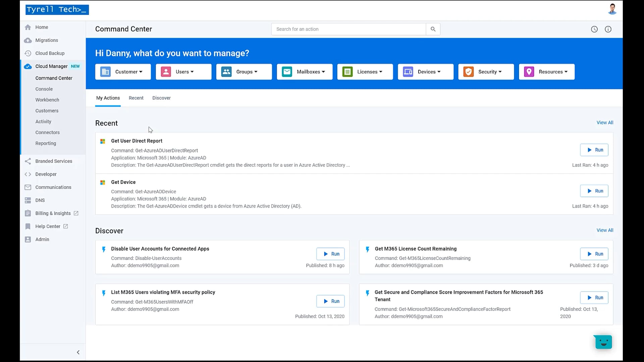Expand the Security dropdown
Screen dimensions: 644x362
(486, 72)
